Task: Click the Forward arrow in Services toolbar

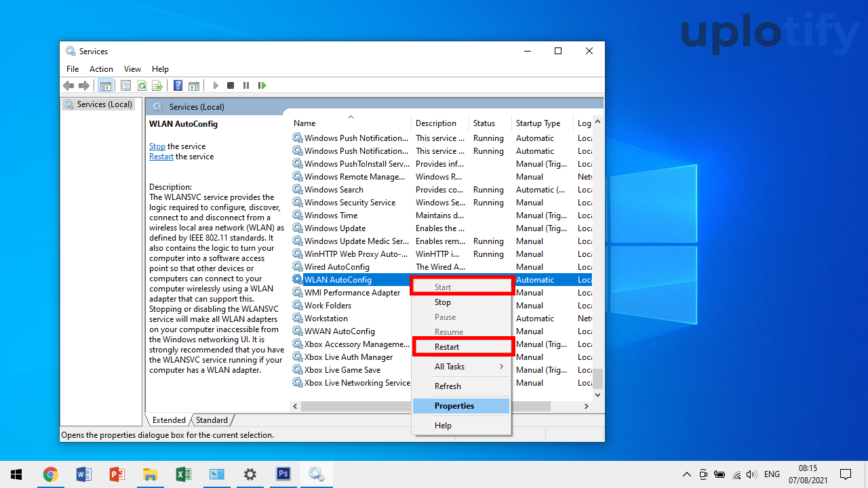Action: coord(84,85)
